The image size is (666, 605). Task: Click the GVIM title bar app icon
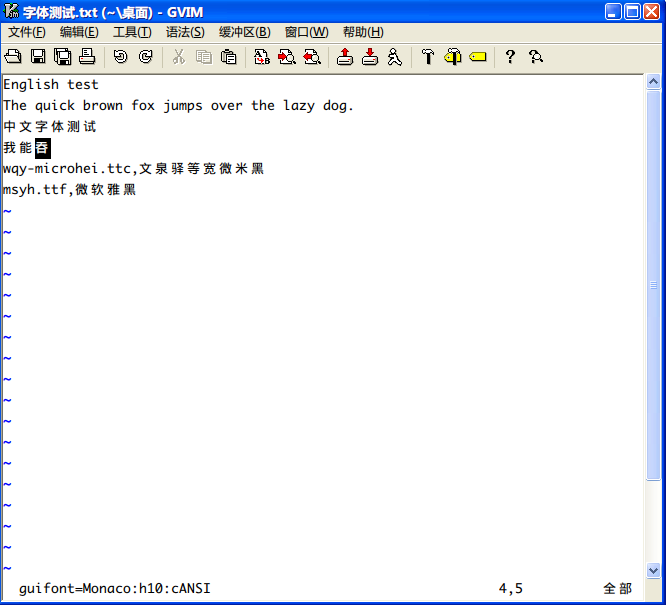click(11, 11)
